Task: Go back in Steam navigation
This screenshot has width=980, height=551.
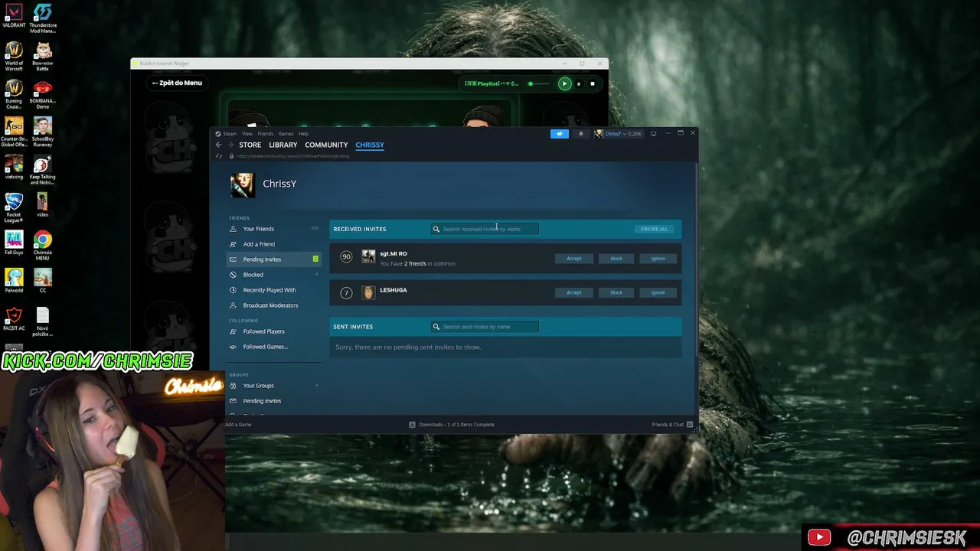Action: coord(219,145)
